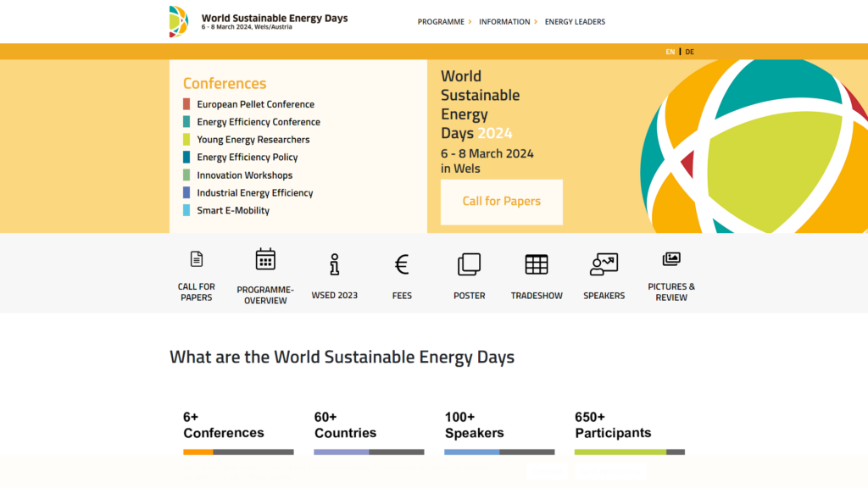Expand the Programme menu arrow
The height and width of the screenshot is (488, 868).
point(470,21)
